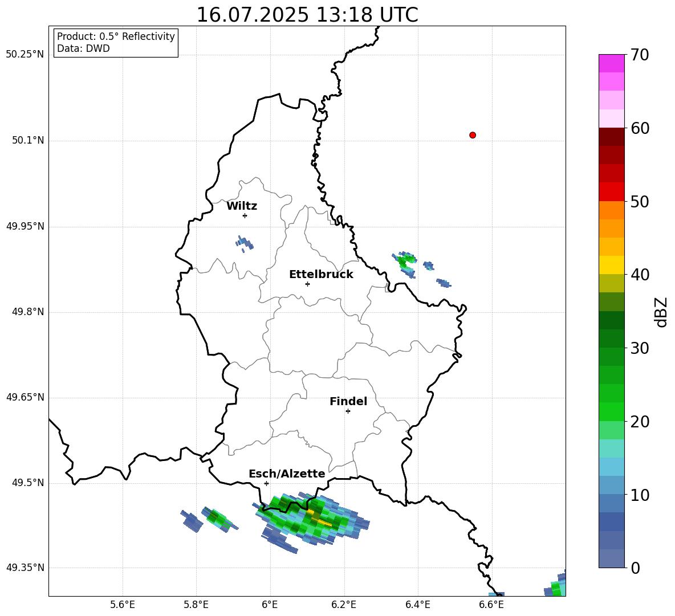Click the 50 tick label on colorbar

point(640,202)
